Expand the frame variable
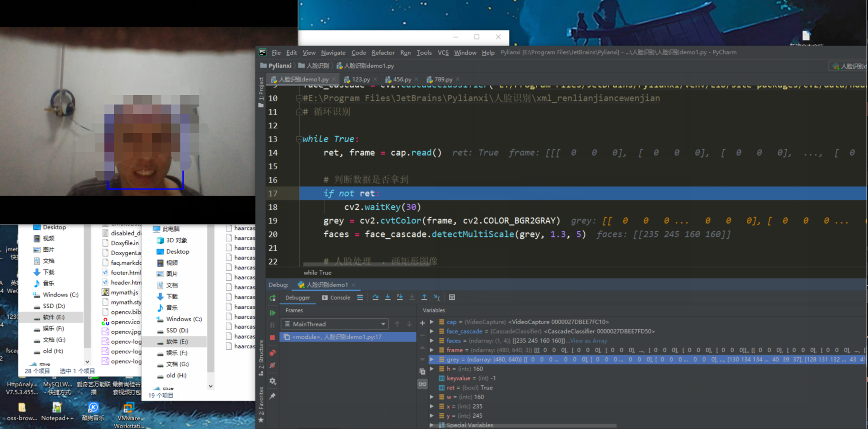The width and height of the screenshot is (868, 429). [x=432, y=350]
